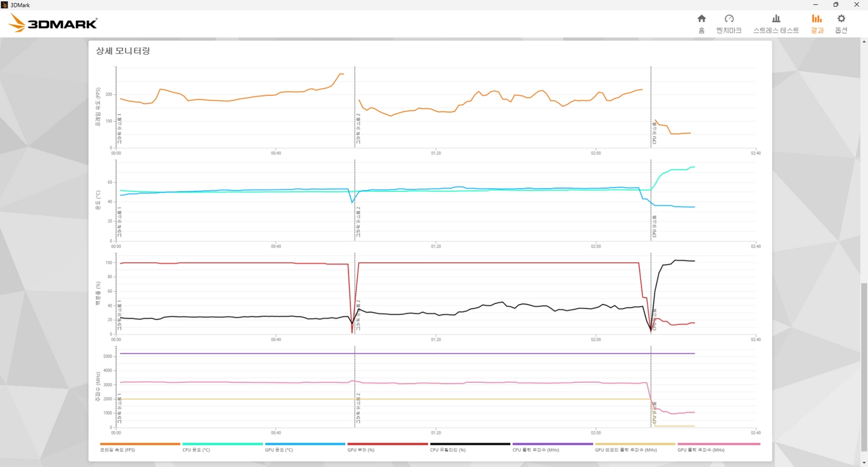Open the 스트레스 테스트 chart icon
868x467 pixels.
[x=776, y=19]
